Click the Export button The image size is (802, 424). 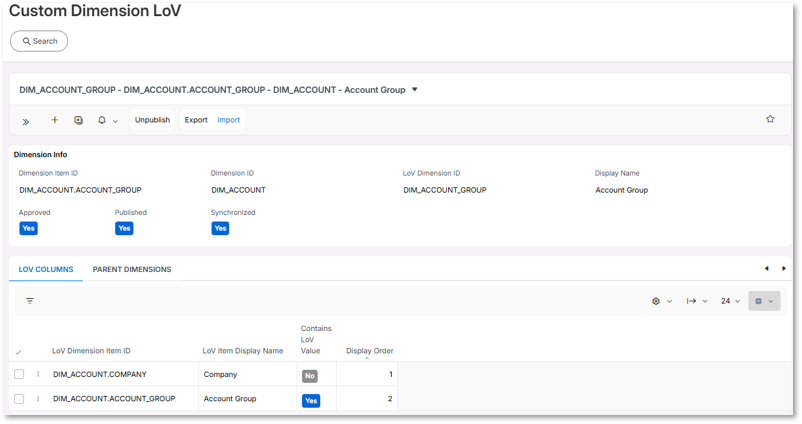(x=196, y=120)
